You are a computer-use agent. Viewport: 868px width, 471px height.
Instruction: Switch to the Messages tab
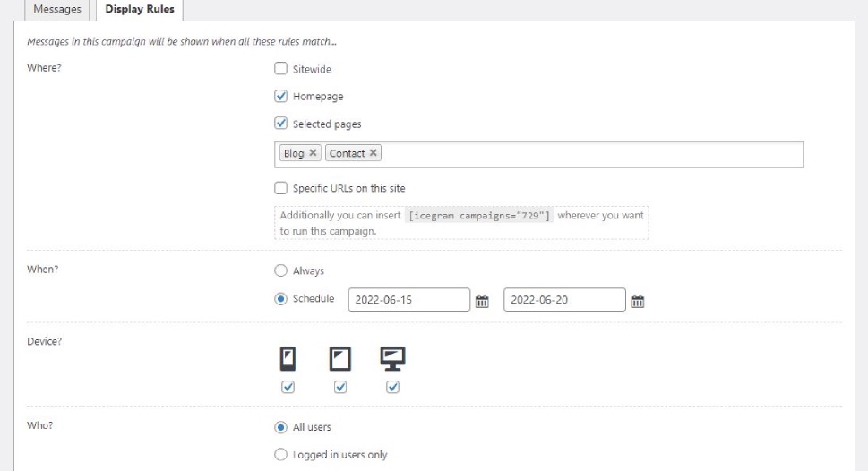57,10
